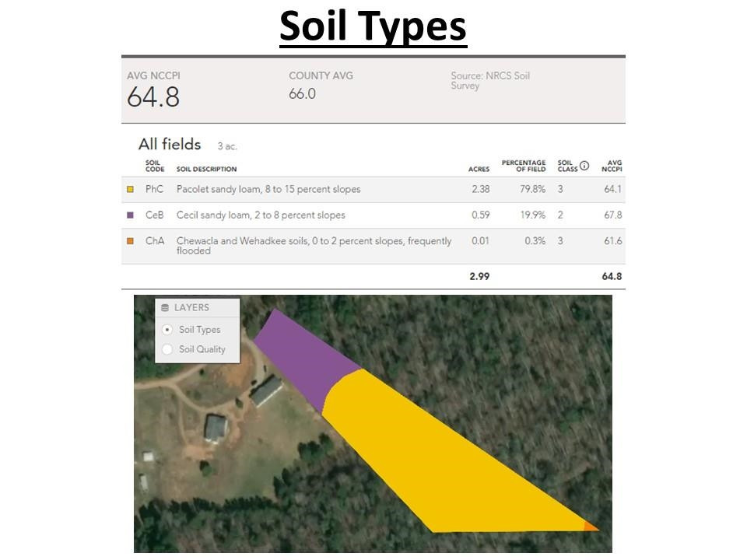
Task: Click the Soil Types slide title
Action: click(373, 27)
